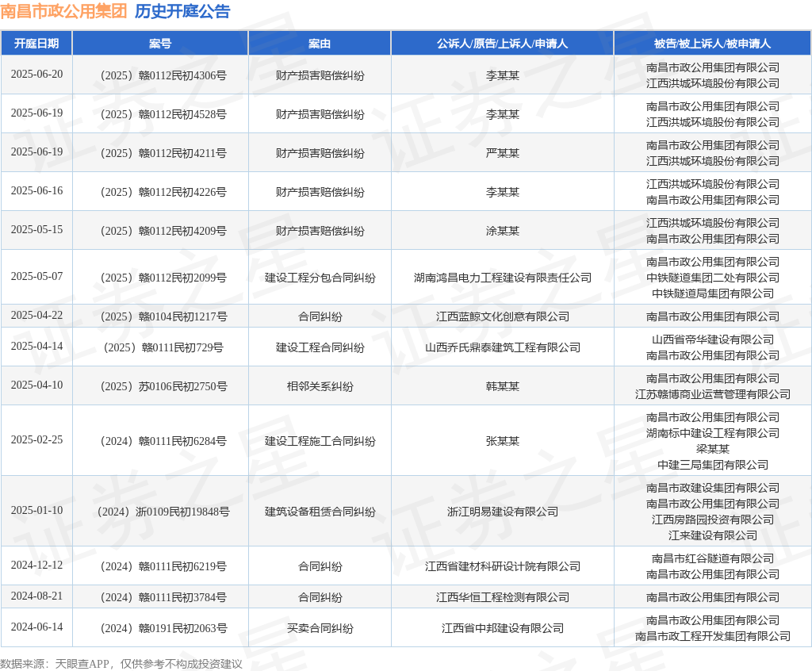The width and height of the screenshot is (812, 671).
Task: Click plaintiff 张某某
Action: [x=502, y=442]
